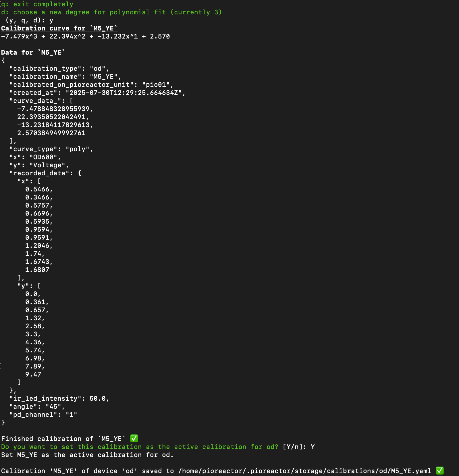
Task: Click the first curve_data coefficient -7.478
Action: (53, 109)
